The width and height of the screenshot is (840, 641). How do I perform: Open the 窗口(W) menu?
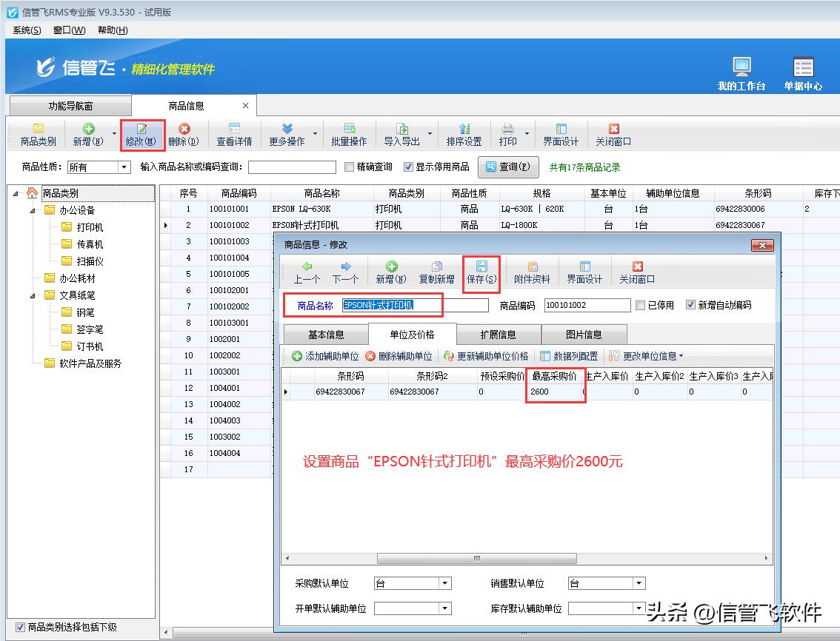point(67,30)
